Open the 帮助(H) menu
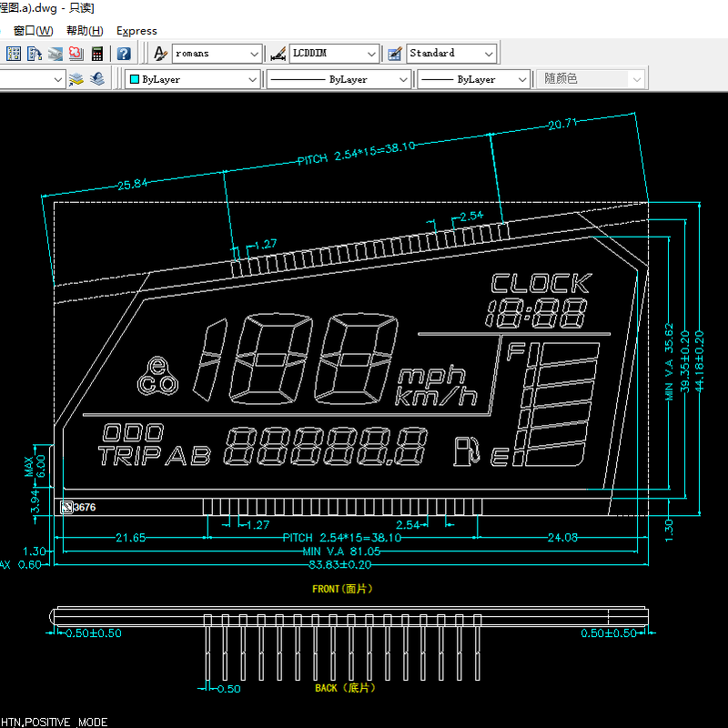The width and height of the screenshot is (728, 728). pyautogui.click(x=85, y=31)
